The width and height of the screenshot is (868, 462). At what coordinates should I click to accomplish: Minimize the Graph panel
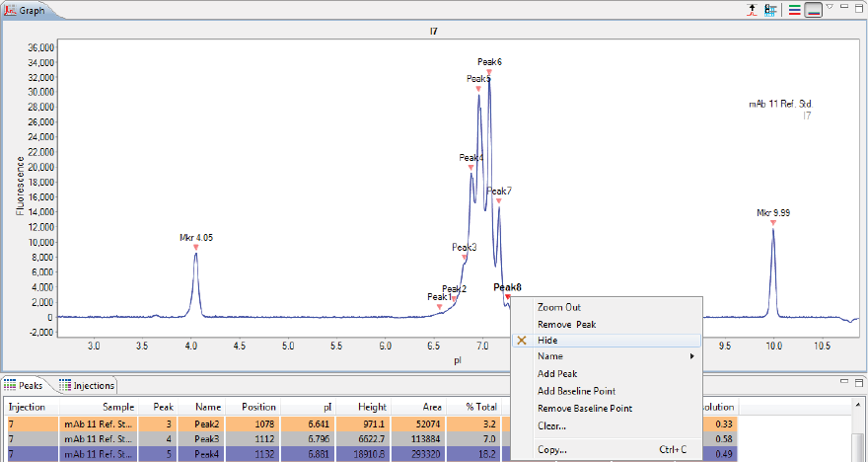pos(843,8)
